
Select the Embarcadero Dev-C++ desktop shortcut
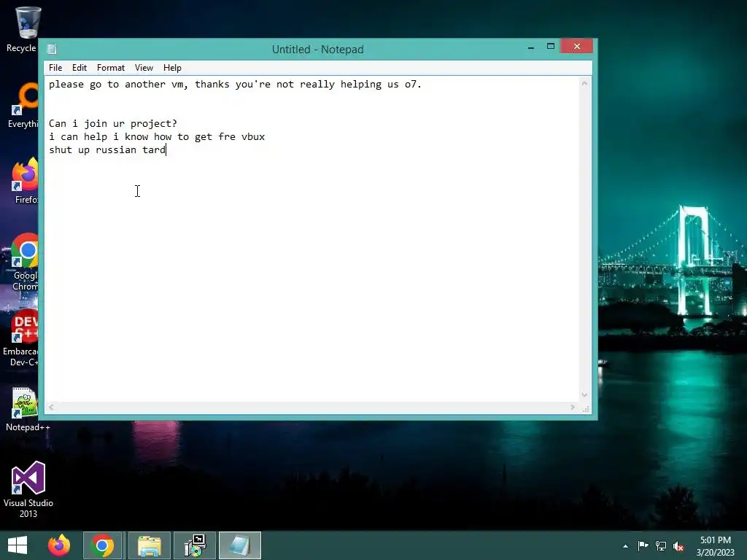(x=21, y=338)
